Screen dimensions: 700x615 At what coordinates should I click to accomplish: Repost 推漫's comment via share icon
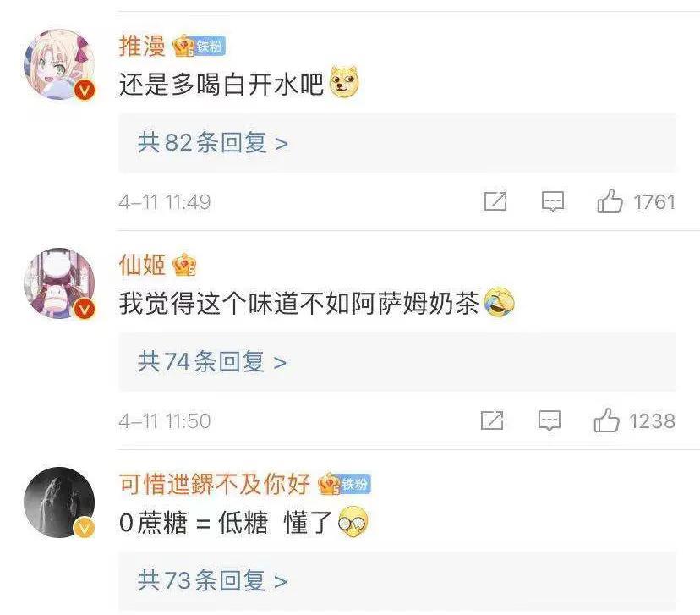click(495, 201)
